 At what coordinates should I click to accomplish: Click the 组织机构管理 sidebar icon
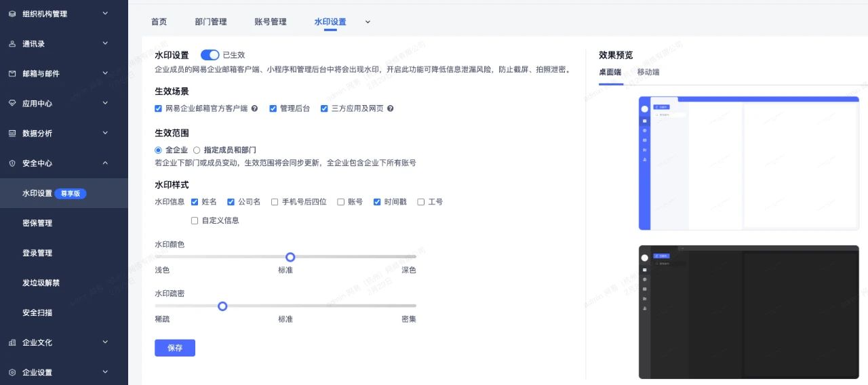click(x=12, y=14)
